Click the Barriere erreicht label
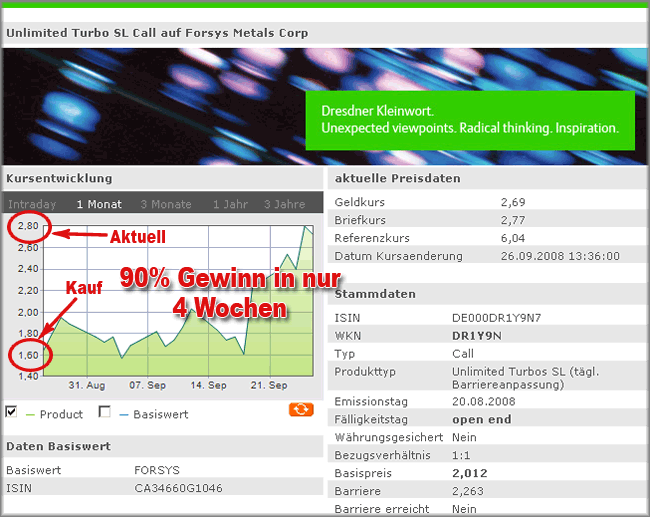 (382, 509)
